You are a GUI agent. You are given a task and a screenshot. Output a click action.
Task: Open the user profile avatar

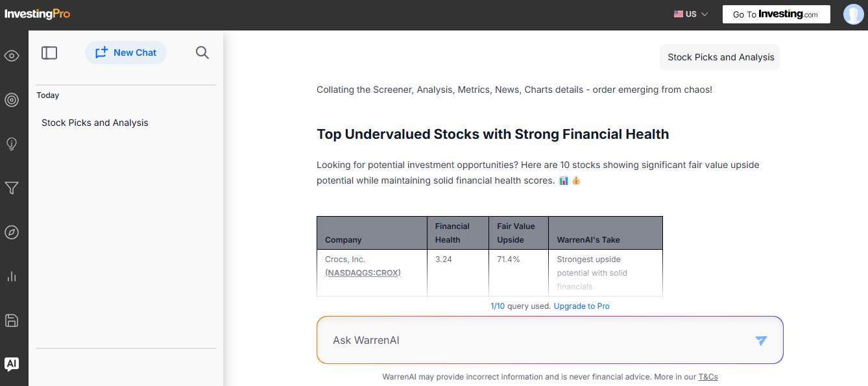pos(853,14)
